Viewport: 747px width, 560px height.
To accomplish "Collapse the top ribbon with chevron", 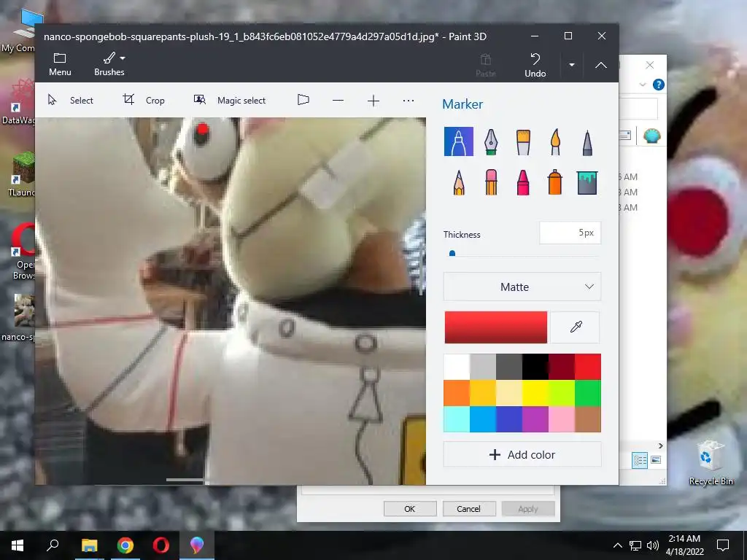I will (x=601, y=65).
